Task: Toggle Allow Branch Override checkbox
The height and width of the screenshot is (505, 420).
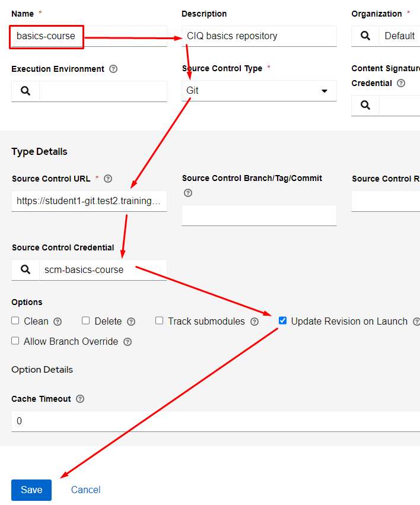Action: (15, 341)
